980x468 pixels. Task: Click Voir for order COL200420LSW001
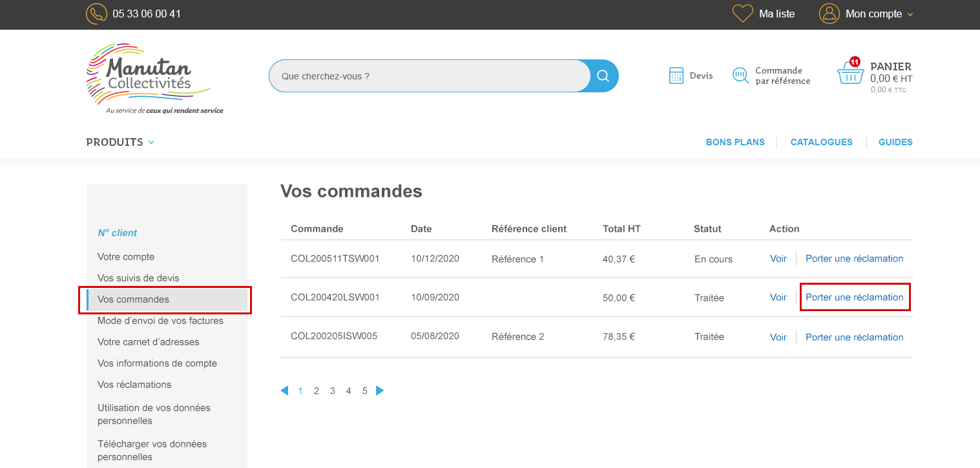(778, 298)
